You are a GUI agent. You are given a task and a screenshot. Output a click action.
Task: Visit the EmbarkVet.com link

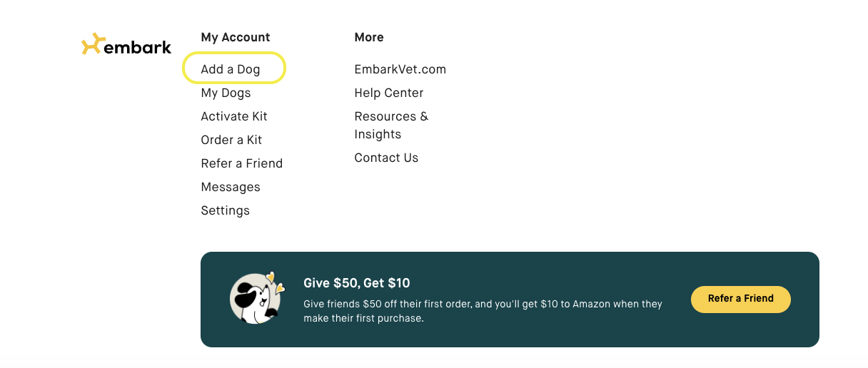pos(400,69)
